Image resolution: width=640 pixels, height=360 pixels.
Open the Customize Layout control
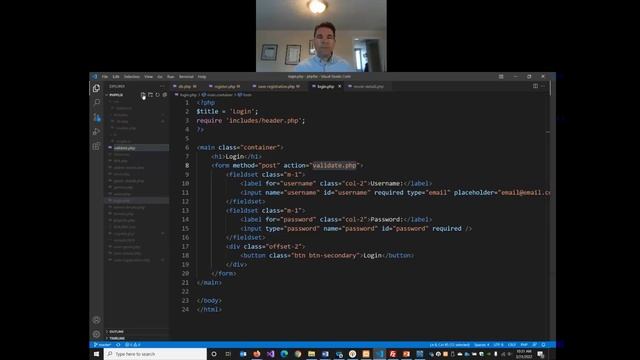[501, 76]
